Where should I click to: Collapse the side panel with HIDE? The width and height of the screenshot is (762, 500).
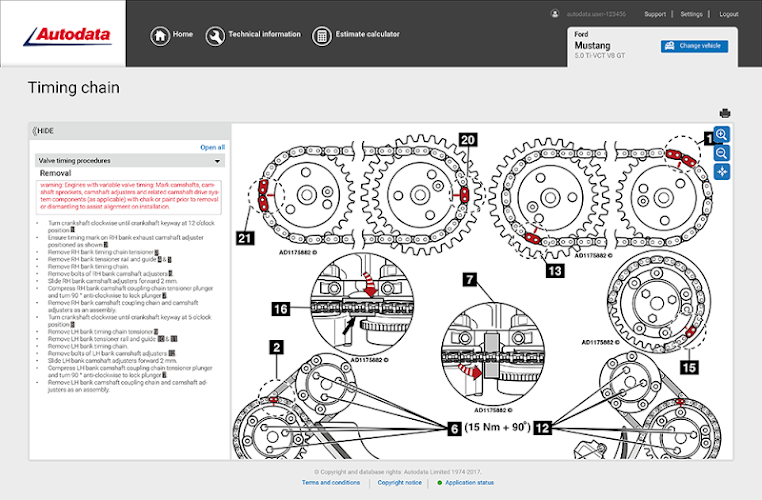pos(43,131)
